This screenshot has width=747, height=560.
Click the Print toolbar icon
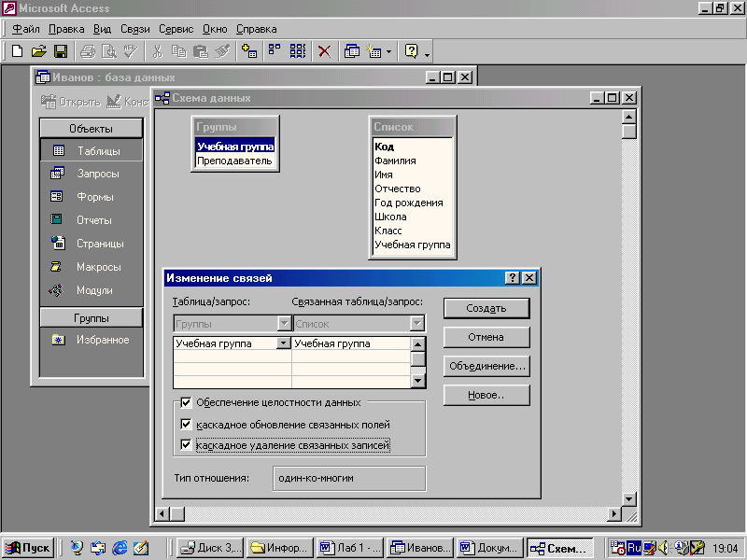tap(88, 51)
